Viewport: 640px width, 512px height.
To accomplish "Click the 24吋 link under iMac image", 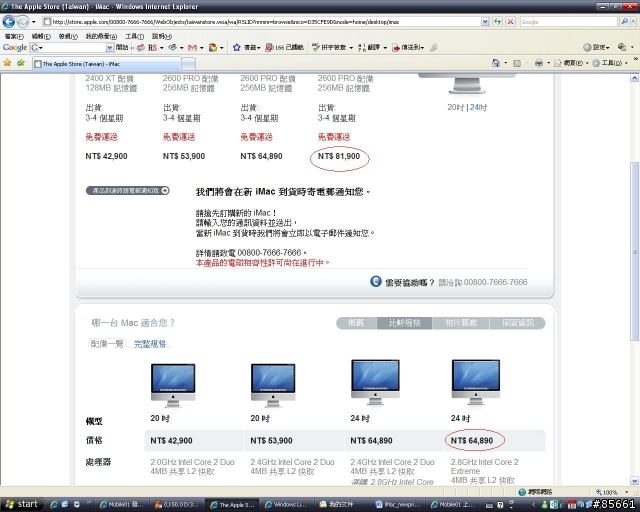I will click(478, 107).
